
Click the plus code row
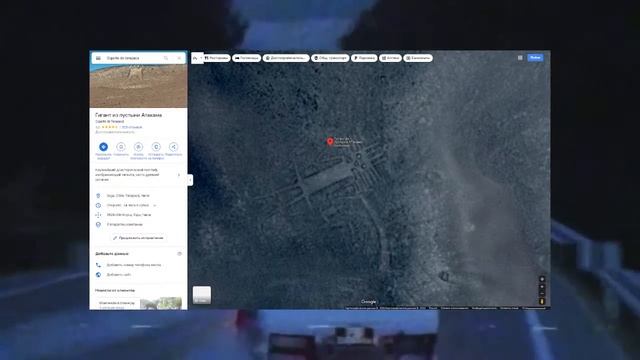[138, 215]
